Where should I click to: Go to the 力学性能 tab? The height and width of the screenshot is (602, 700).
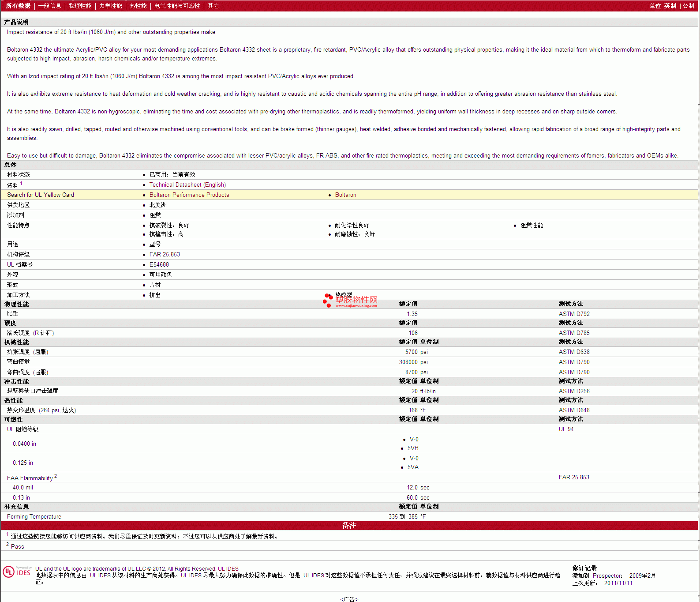pos(111,6)
